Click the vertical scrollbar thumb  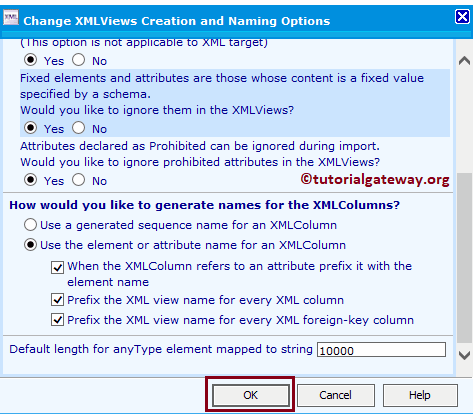(464, 258)
